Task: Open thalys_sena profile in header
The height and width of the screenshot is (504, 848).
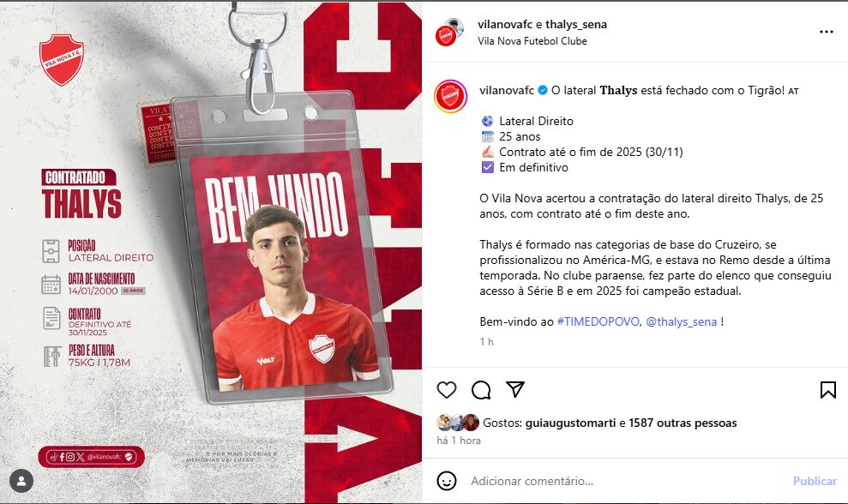Action: coord(576,24)
